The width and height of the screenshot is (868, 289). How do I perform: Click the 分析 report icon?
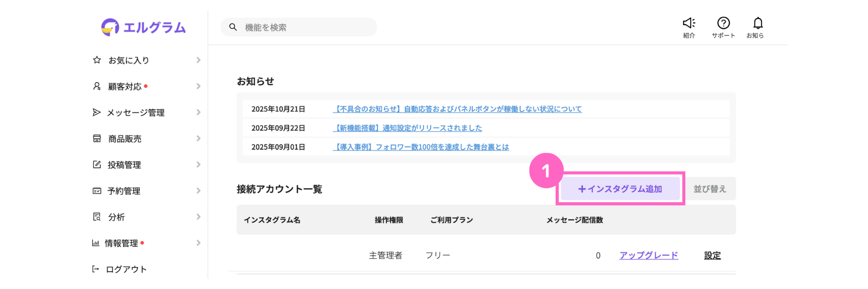click(x=97, y=217)
